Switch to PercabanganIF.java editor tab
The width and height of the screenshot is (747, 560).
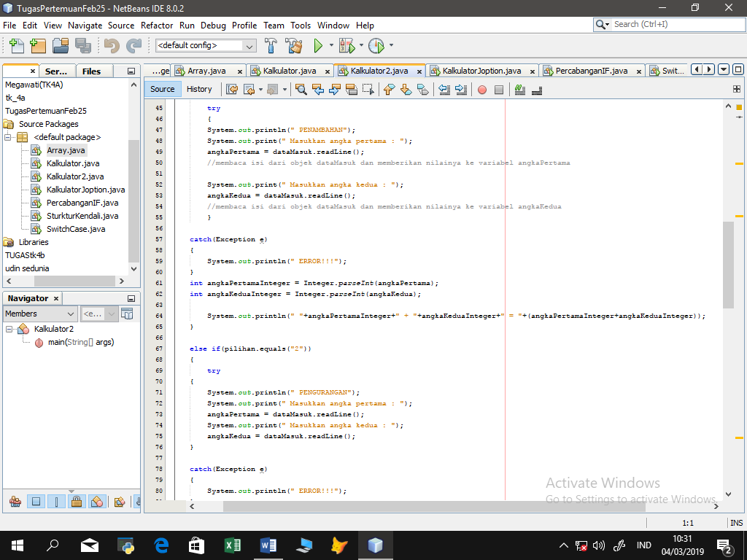(591, 71)
